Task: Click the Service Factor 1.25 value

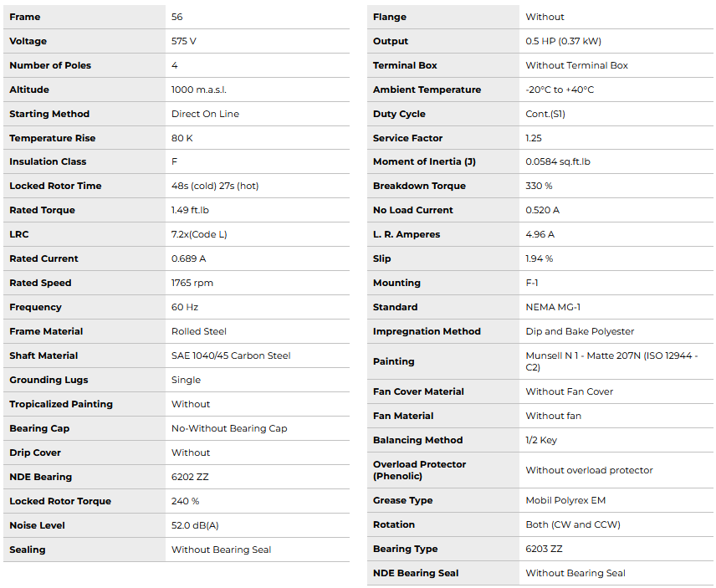Action: pyautogui.click(x=534, y=138)
